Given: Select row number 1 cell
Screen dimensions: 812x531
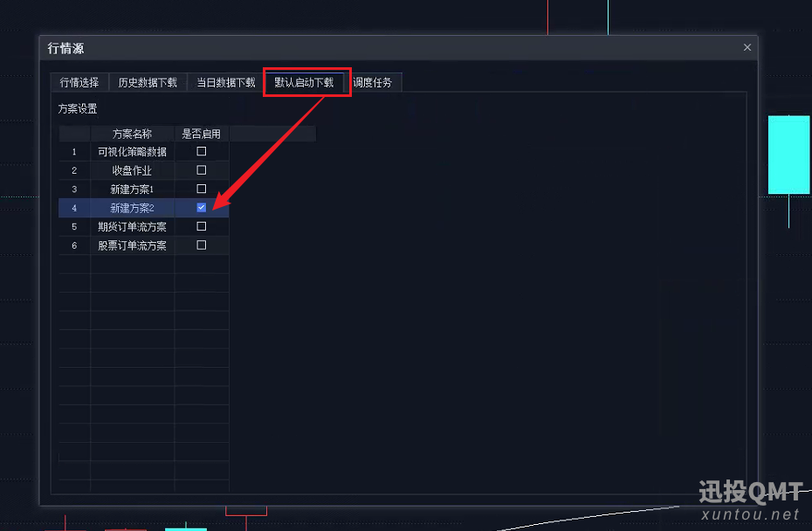Looking at the screenshot, I should pos(74,152).
